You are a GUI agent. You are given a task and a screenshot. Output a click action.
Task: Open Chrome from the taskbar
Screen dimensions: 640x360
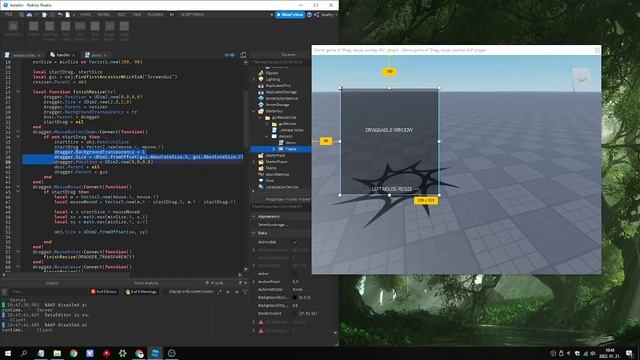(73, 353)
